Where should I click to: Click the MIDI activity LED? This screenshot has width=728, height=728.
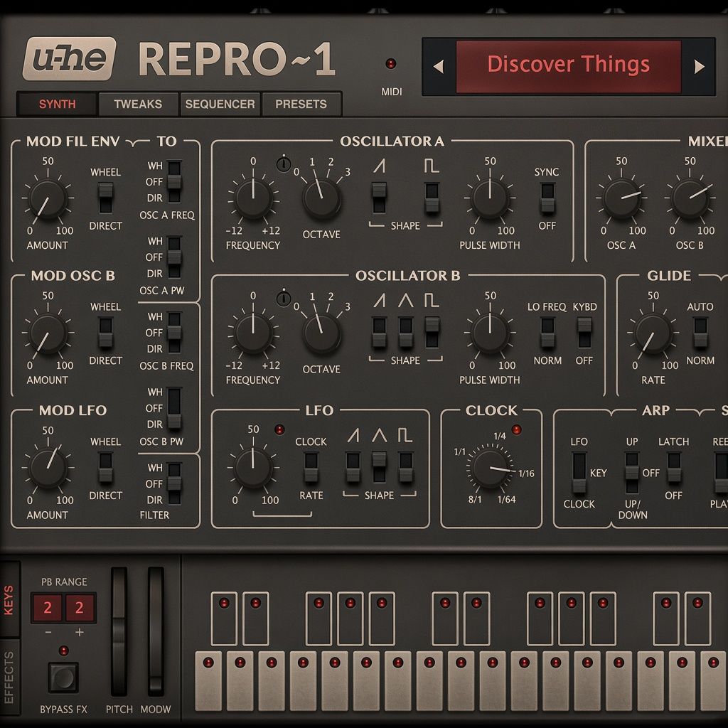point(391,63)
